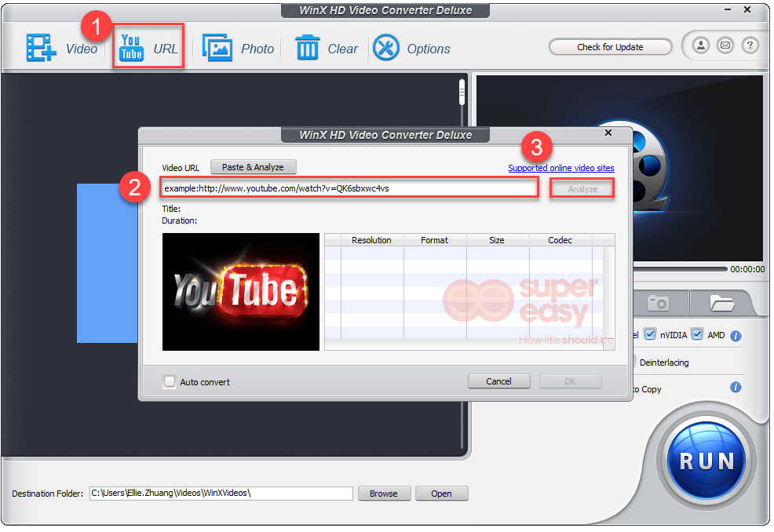Screen dimensions: 774x532
Task: Enable the Auto convert checkbox
Action: (x=170, y=382)
